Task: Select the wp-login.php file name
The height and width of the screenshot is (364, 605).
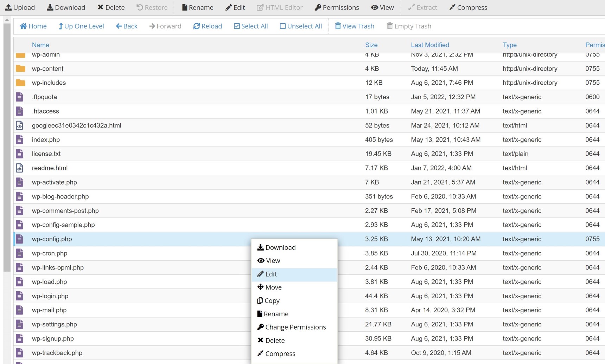Action: click(50, 296)
